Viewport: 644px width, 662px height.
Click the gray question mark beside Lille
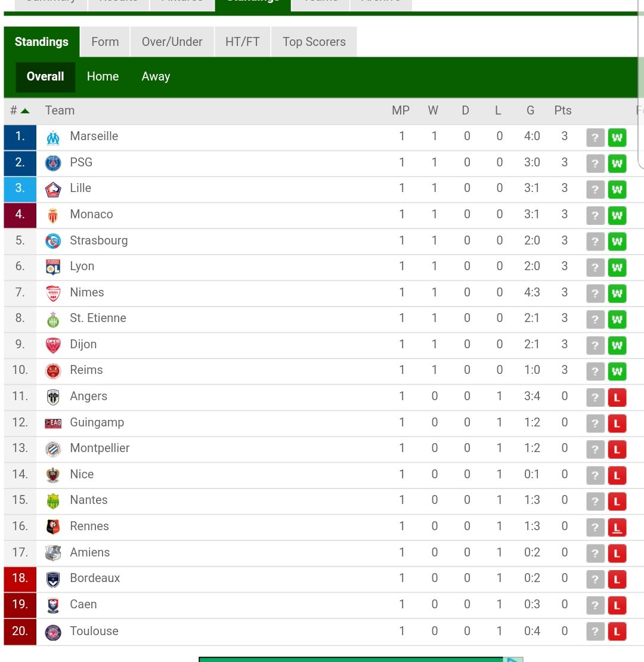point(595,190)
